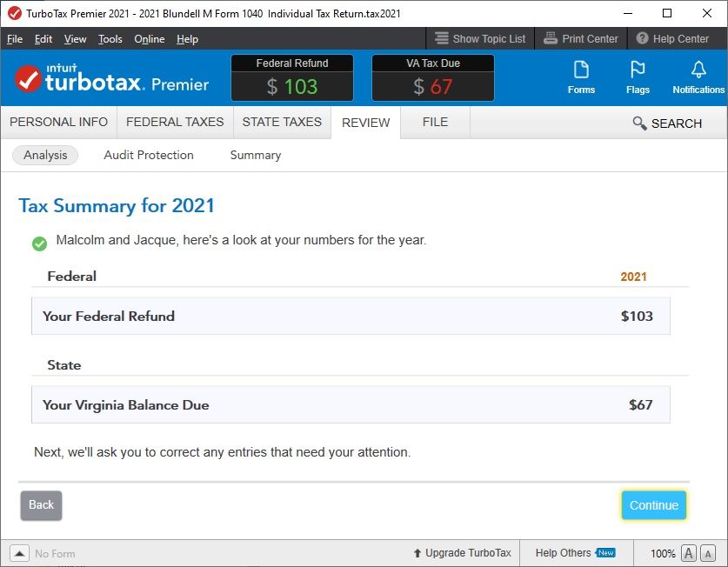Click the Upgrade TurboTax arrow icon
This screenshot has height=567, width=728.
[x=417, y=553]
